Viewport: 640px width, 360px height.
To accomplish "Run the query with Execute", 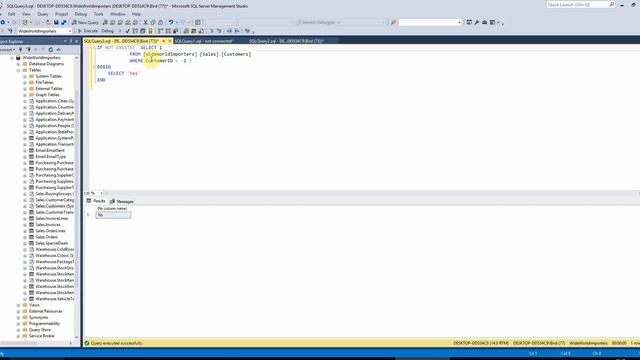I will (88, 31).
